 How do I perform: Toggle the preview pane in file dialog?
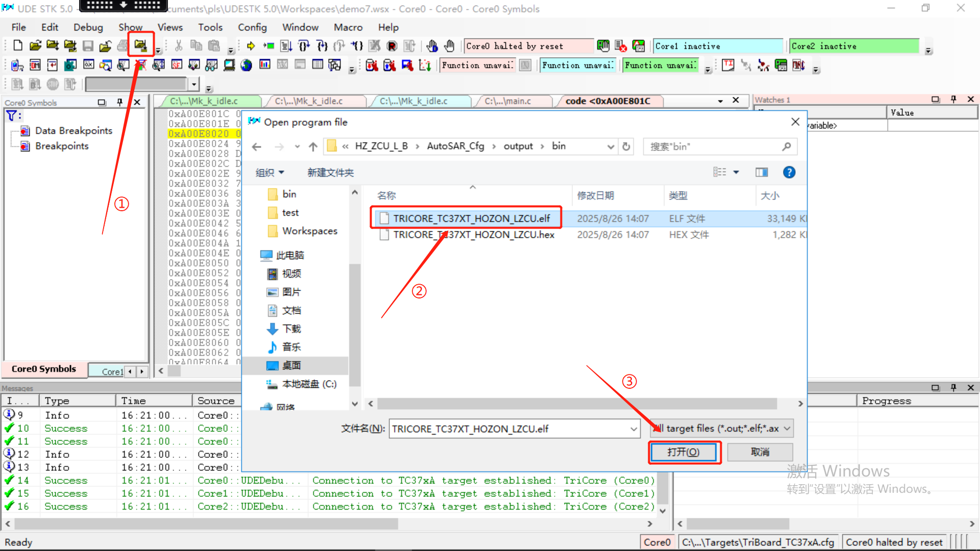[762, 172]
